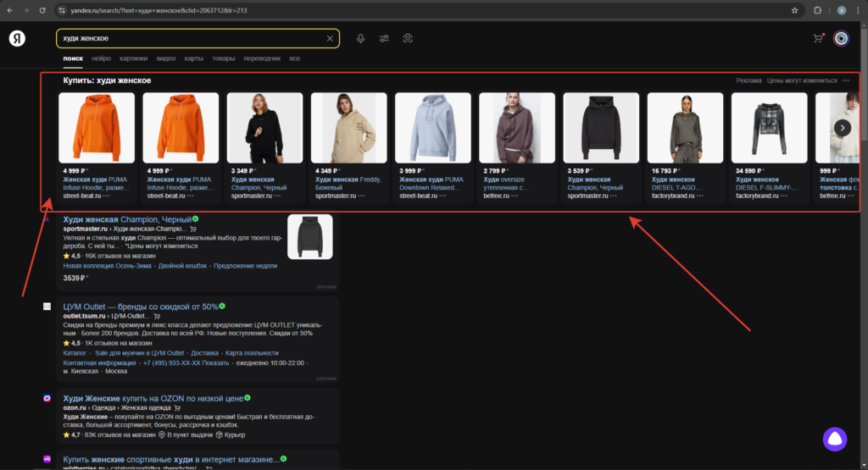Viewport: 868px width, 470px height.
Task: Open the 'Каталог' sitelink under ЦУМ Outlet
Action: [x=75, y=353]
